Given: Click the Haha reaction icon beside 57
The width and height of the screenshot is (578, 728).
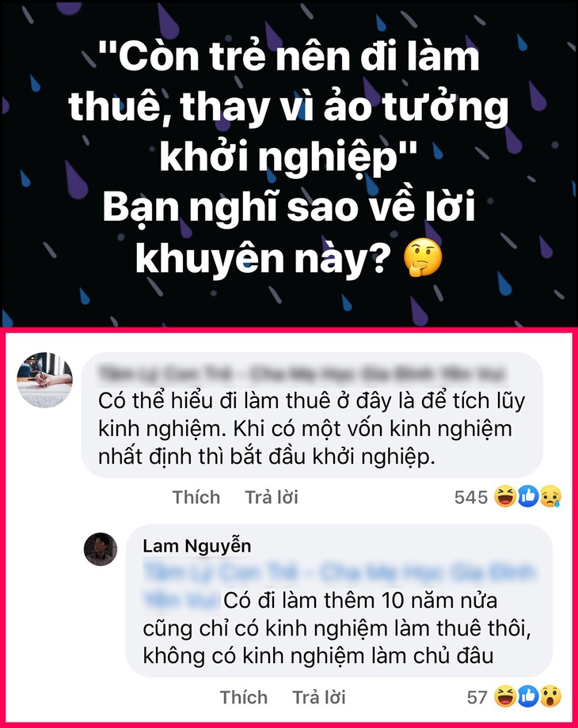Looking at the screenshot, I should [x=505, y=697].
